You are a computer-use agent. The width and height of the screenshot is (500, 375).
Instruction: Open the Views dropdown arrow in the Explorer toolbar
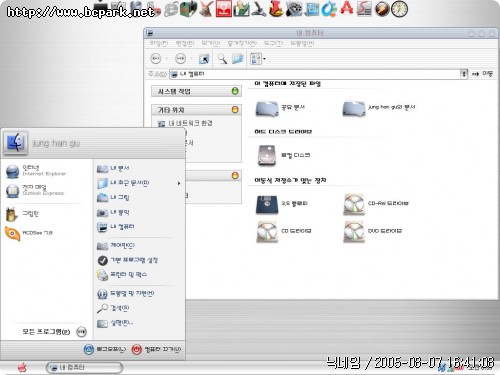coord(265,59)
